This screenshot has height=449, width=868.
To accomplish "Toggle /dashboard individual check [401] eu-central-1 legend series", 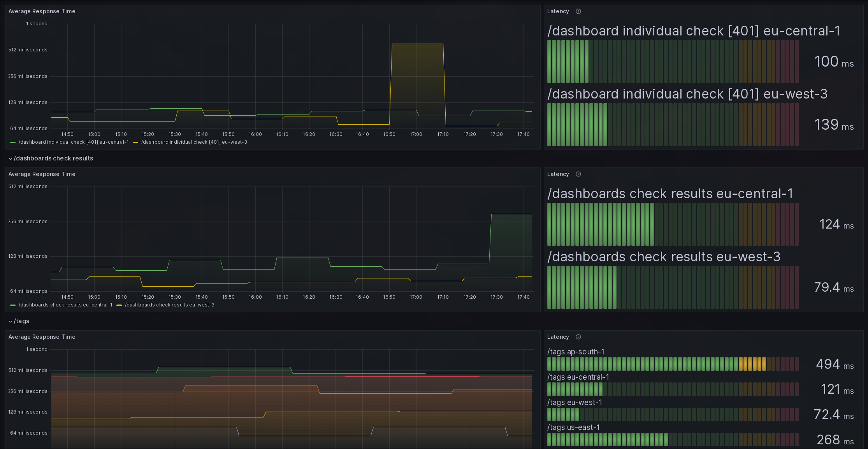I will click(x=74, y=142).
